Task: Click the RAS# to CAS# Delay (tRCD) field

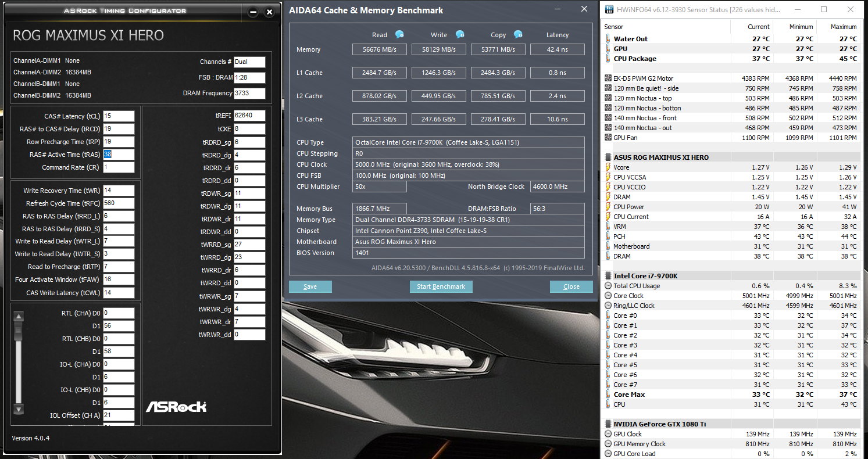Action: (119, 129)
